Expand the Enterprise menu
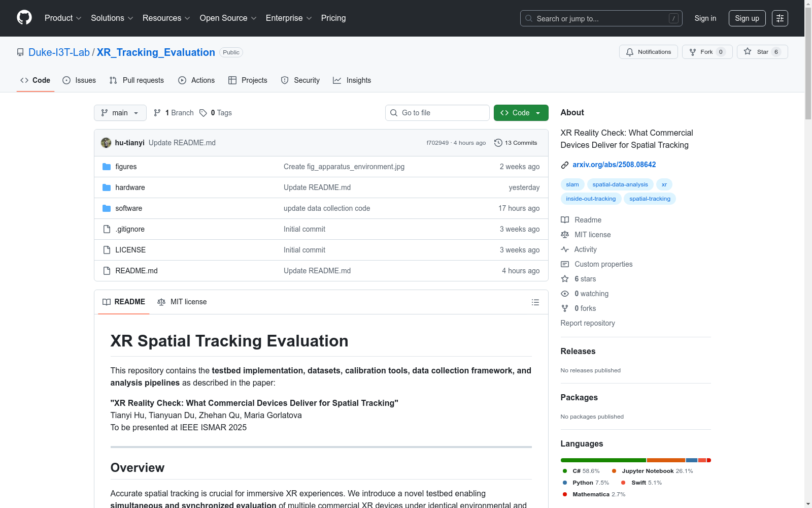Screen dimensions: 812x508 289,18
